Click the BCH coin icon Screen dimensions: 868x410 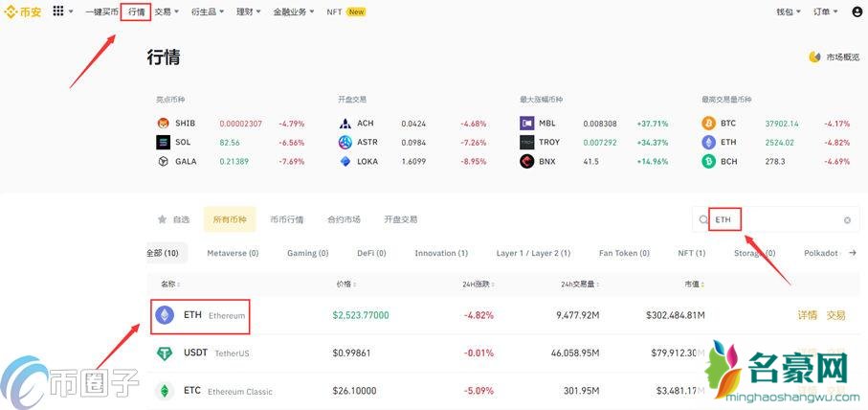pos(708,161)
